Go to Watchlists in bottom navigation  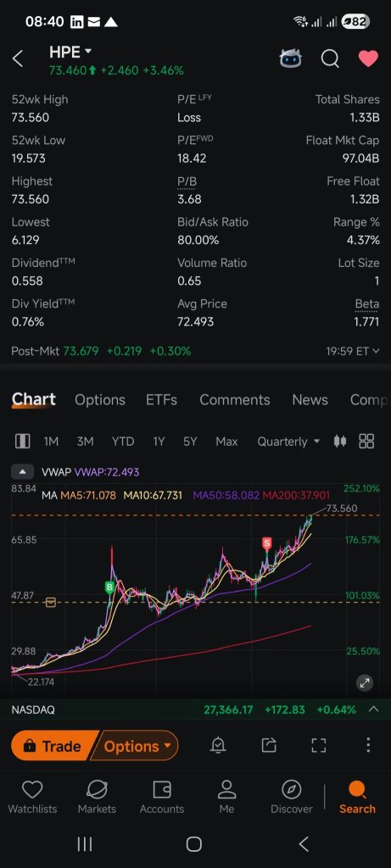tap(32, 798)
